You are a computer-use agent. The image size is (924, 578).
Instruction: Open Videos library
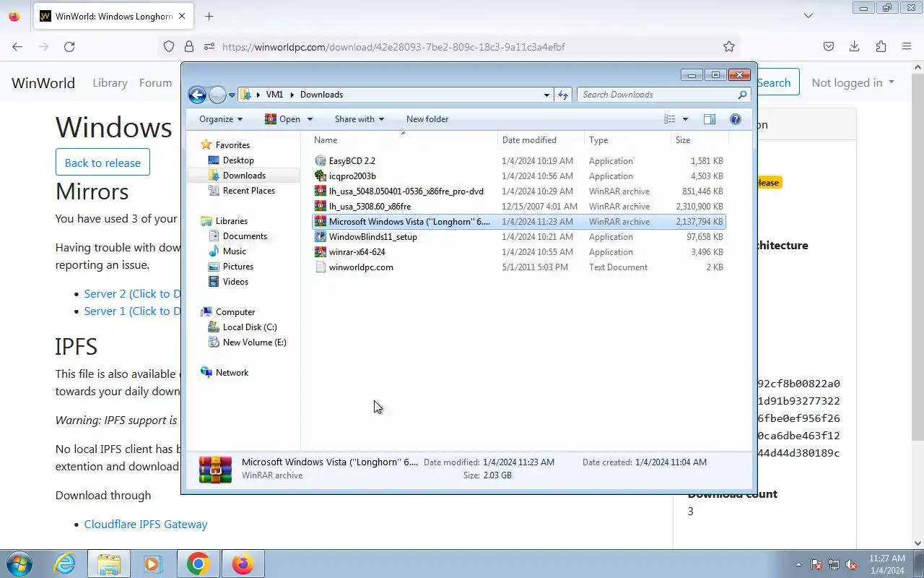[235, 282]
